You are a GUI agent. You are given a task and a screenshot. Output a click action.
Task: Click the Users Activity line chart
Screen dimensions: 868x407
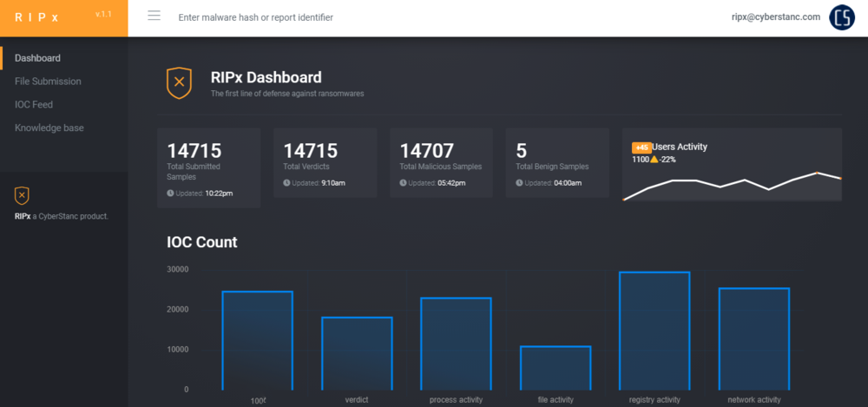click(732, 186)
